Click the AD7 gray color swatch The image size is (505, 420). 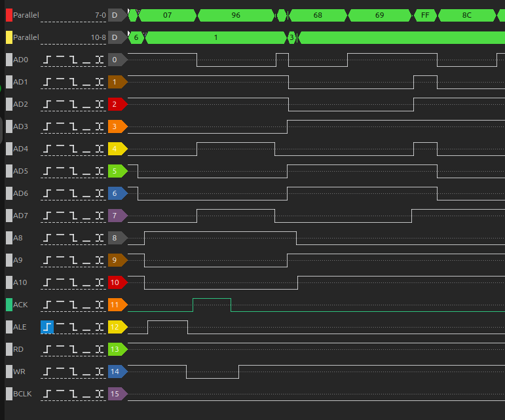tap(9, 216)
